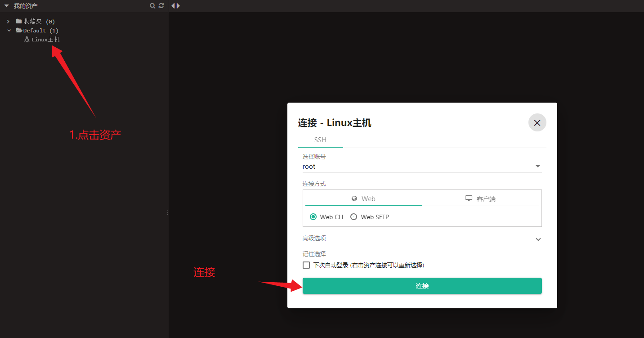The height and width of the screenshot is (338, 644).
Task: Click the 我的资产 panel title
Action: pos(26,6)
